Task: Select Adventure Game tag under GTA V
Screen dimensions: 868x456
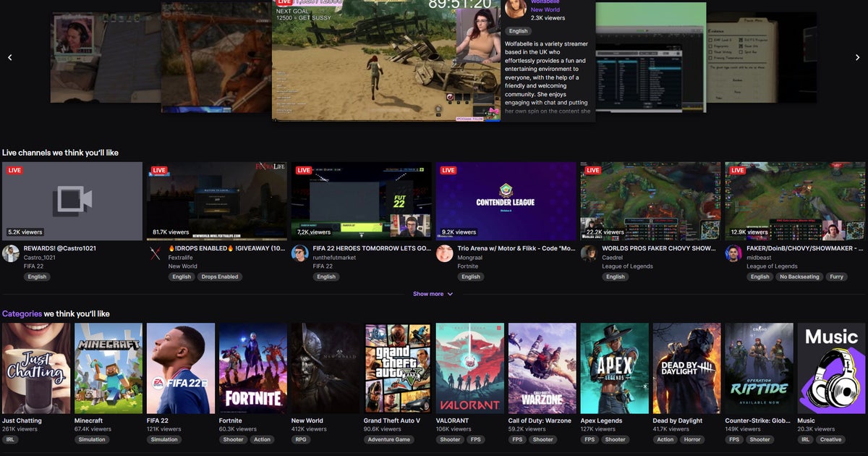Action: (389, 439)
